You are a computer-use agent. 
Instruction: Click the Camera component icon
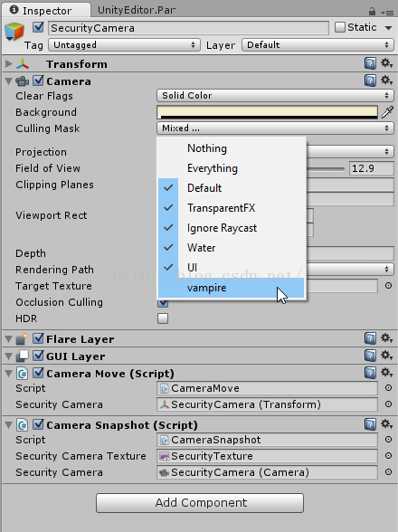pyautogui.click(x=23, y=81)
